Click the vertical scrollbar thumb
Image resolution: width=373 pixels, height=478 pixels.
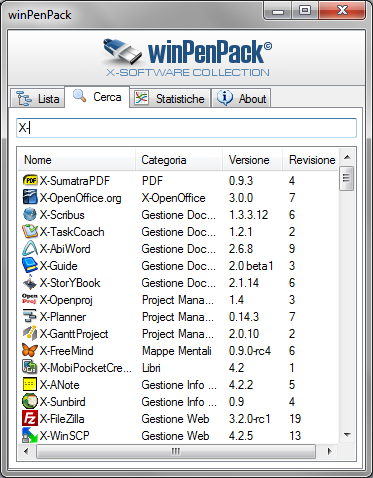pos(347,178)
